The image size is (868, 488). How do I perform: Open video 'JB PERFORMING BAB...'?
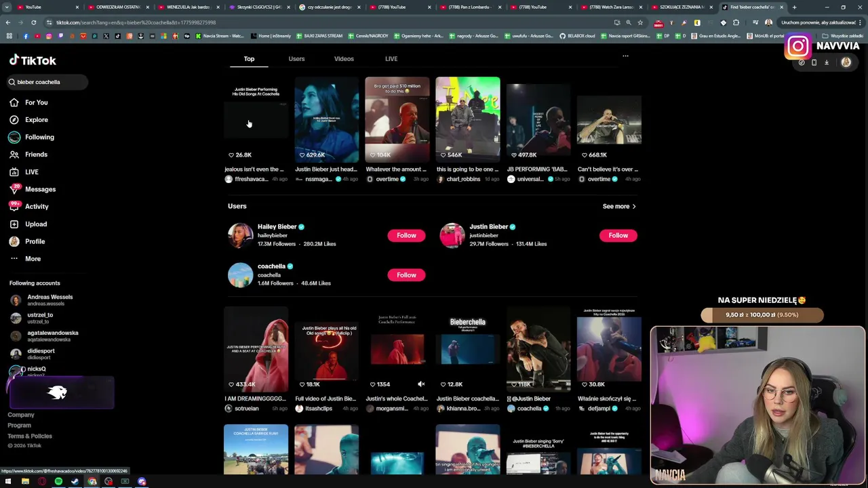coord(538,119)
